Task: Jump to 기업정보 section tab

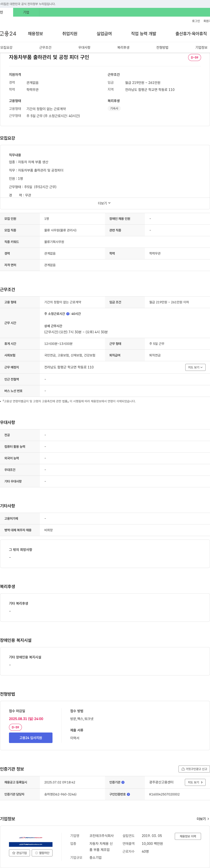Action: [x=201, y=47]
